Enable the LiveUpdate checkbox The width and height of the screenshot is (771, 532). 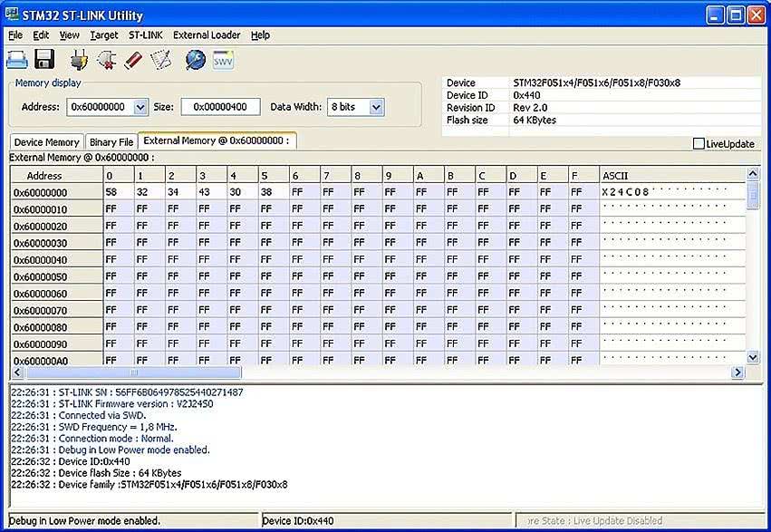coord(699,144)
